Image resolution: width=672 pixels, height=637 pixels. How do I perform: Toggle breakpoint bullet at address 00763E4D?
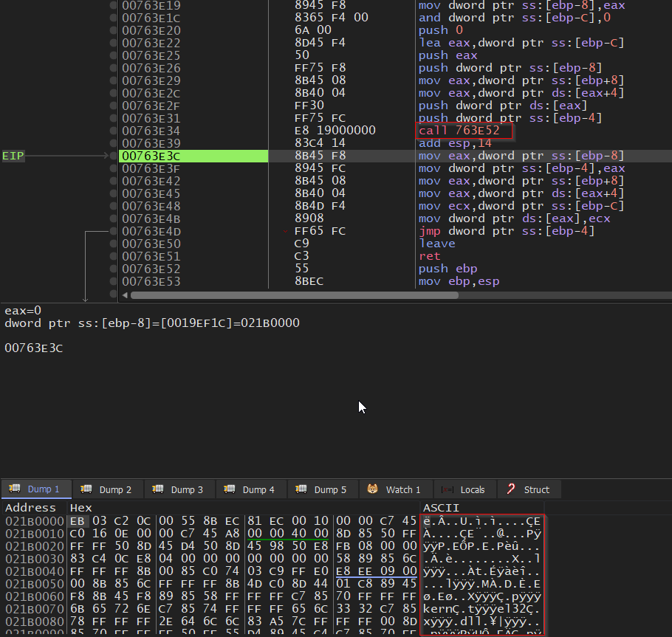pos(113,231)
